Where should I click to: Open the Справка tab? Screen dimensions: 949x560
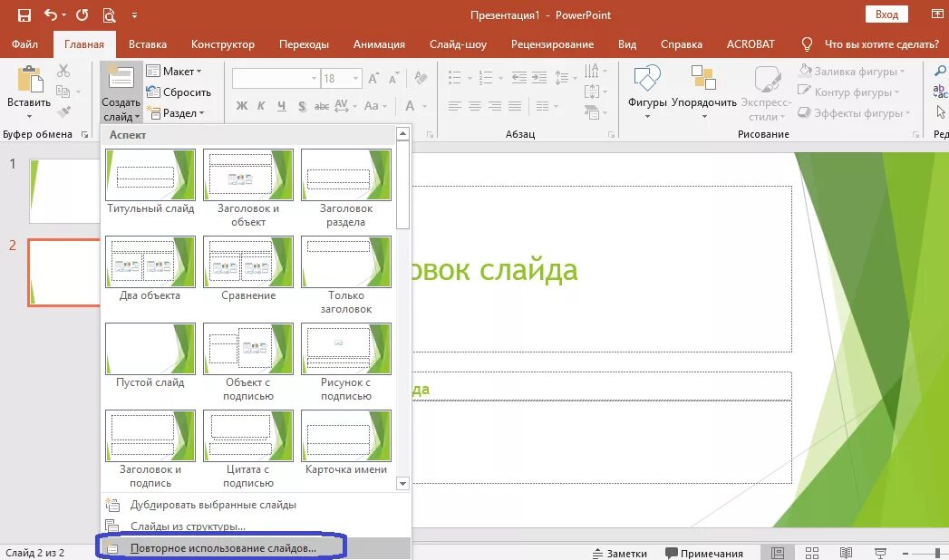pos(682,44)
